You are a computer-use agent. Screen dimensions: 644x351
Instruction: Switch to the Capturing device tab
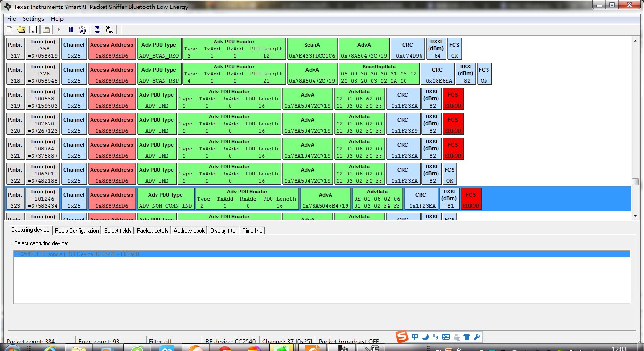tap(30, 230)
